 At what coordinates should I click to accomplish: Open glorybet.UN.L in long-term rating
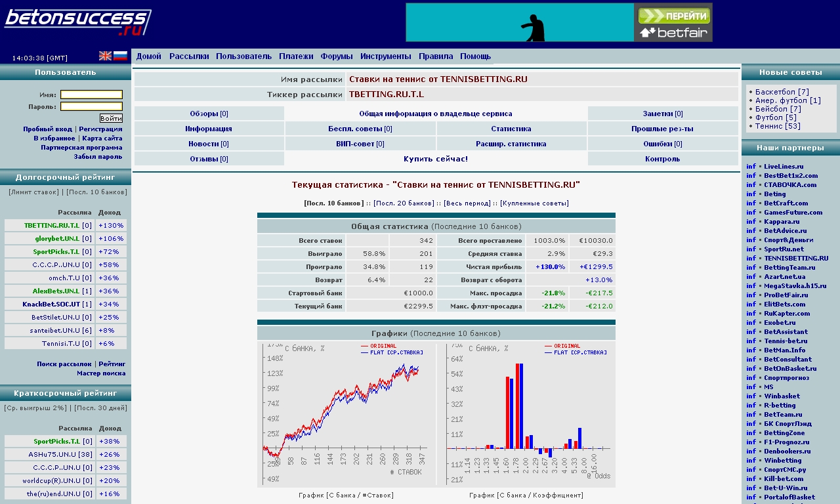(x=57, y=239)
